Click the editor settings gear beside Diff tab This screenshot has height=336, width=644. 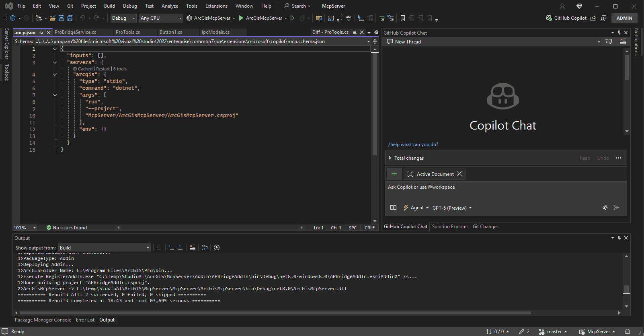coord(376,32)
